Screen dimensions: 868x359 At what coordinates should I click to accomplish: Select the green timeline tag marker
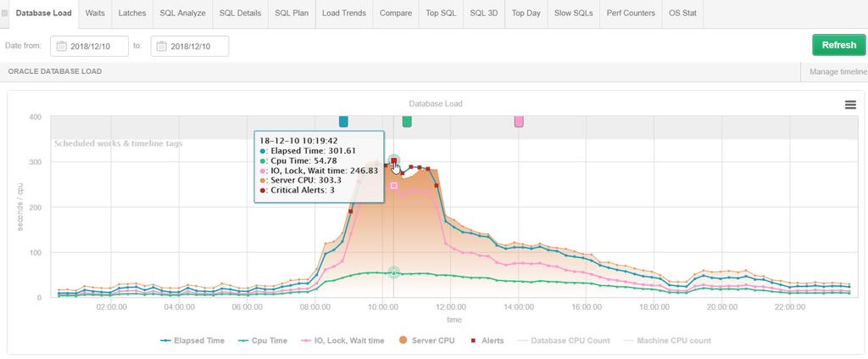(x=407, y=121)
